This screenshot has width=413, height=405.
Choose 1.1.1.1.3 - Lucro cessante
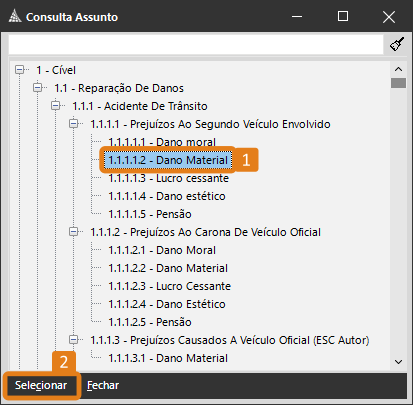tap(168, 178)
